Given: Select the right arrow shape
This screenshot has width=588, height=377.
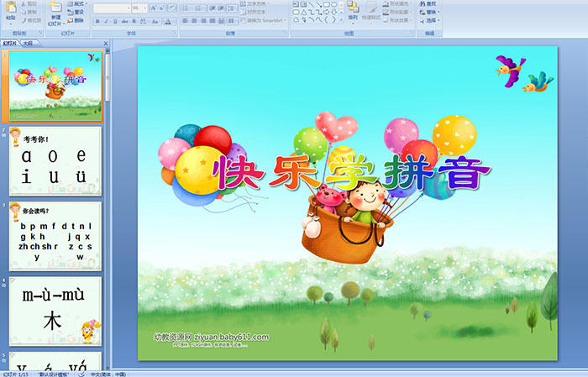Looking at the screenshot, I should pyautogui.click(x=326, y=12).
